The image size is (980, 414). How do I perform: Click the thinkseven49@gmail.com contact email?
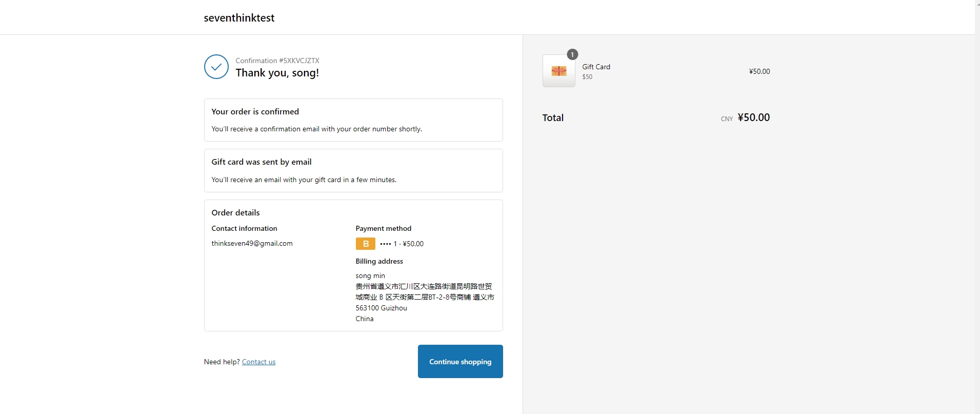[x=252, y=243]
